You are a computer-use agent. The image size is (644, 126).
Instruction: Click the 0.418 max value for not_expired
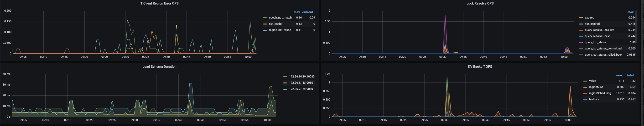pos(632,24)
